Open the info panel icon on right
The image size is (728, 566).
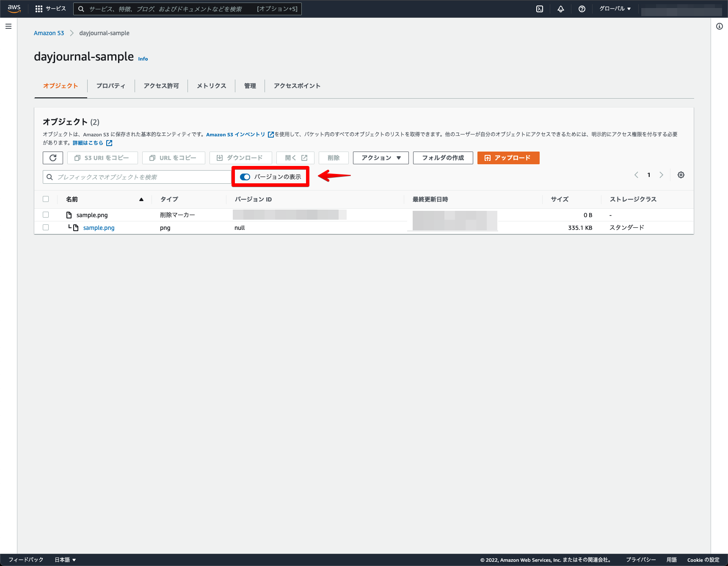pyautogui.click(x=720, y=26)
